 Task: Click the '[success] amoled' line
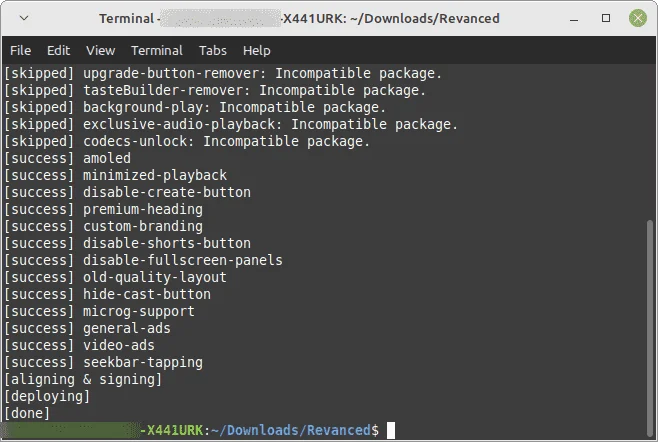click(68, 158)
